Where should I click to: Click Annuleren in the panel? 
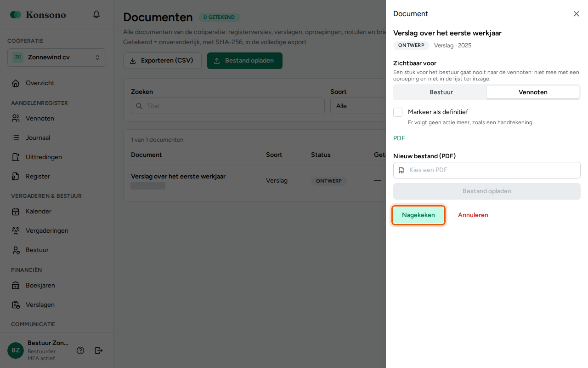click(473, 215)
